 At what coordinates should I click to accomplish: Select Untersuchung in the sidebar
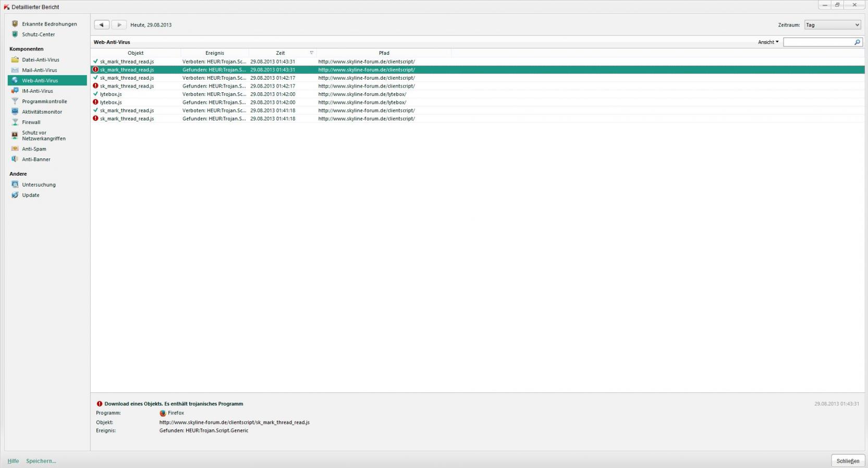coord(39,185)
